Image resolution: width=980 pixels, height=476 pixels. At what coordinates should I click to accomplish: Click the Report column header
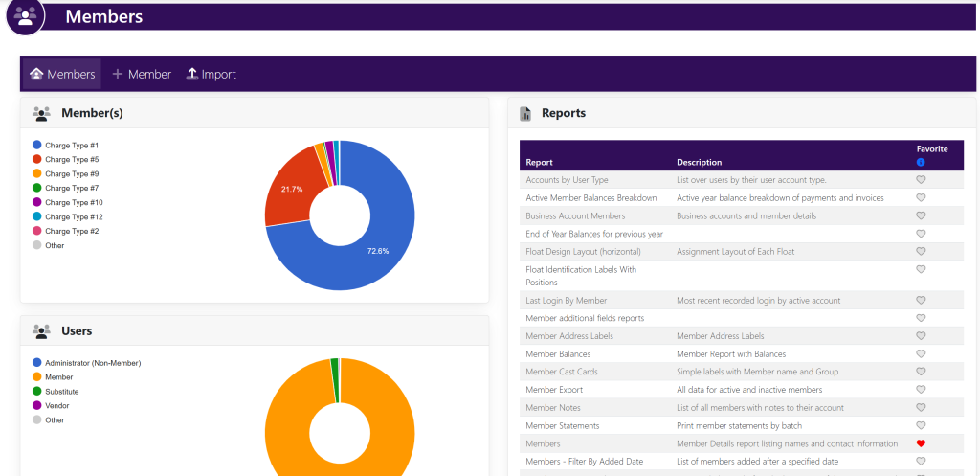click(540, 162)
